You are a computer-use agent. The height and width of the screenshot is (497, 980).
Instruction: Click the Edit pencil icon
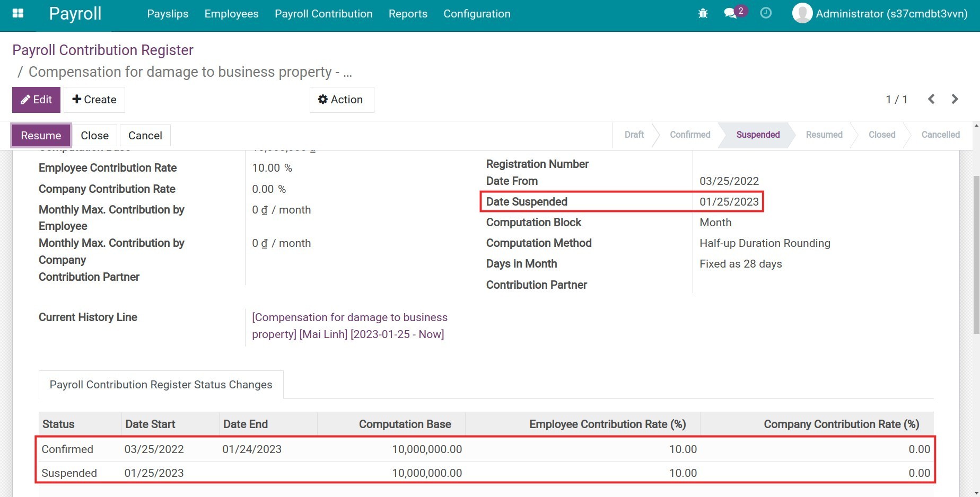(24, 99)
